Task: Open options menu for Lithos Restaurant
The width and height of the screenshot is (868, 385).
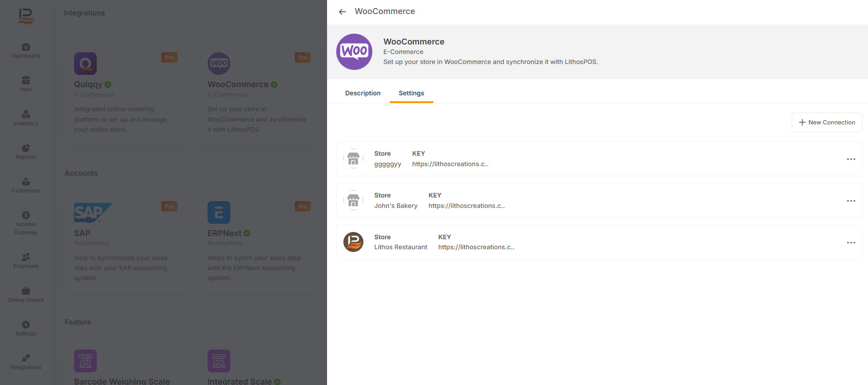Action: click(x=851, y=243)
